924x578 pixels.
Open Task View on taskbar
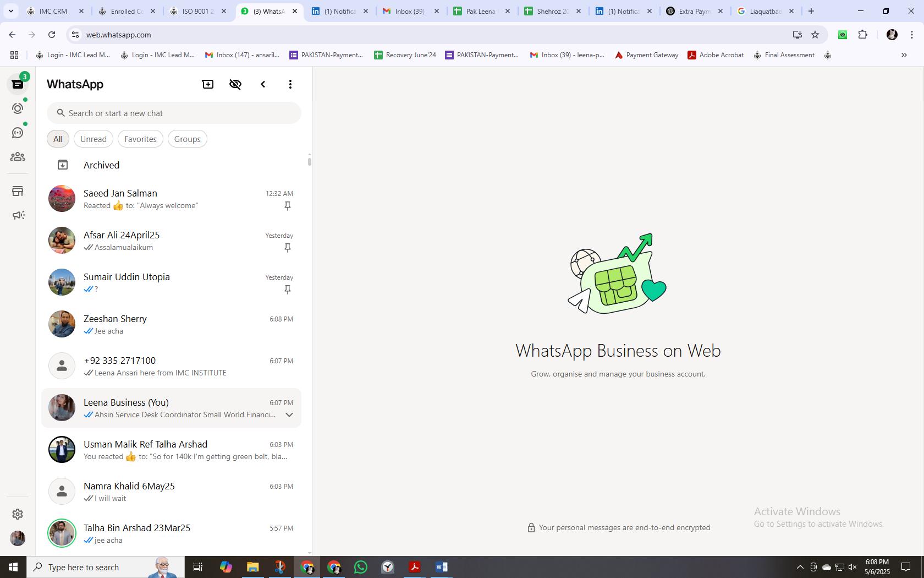pos(198,567)
